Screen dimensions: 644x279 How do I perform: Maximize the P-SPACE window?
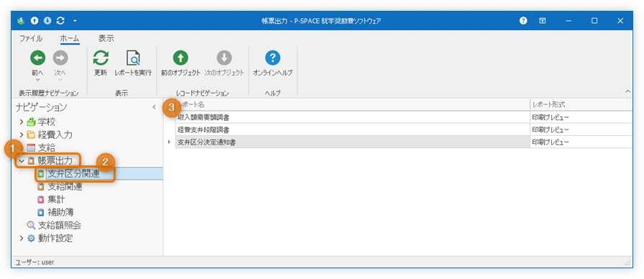pos(594,21)
